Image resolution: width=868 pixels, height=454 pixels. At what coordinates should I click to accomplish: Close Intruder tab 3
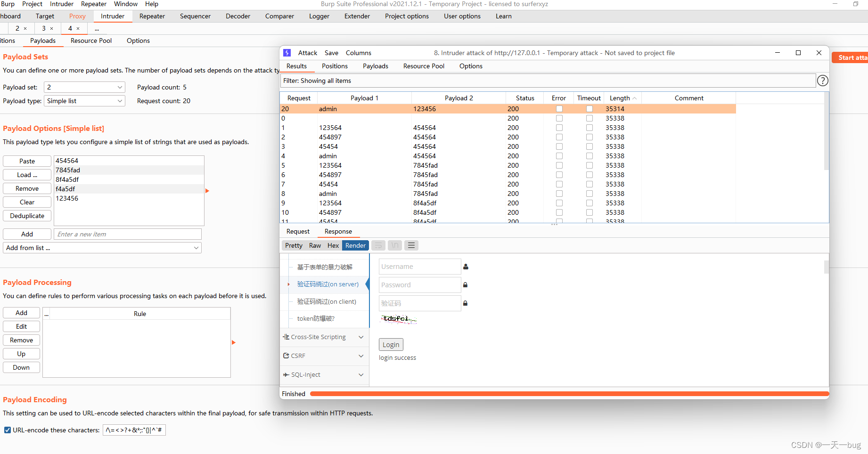[x=52, y=28]
